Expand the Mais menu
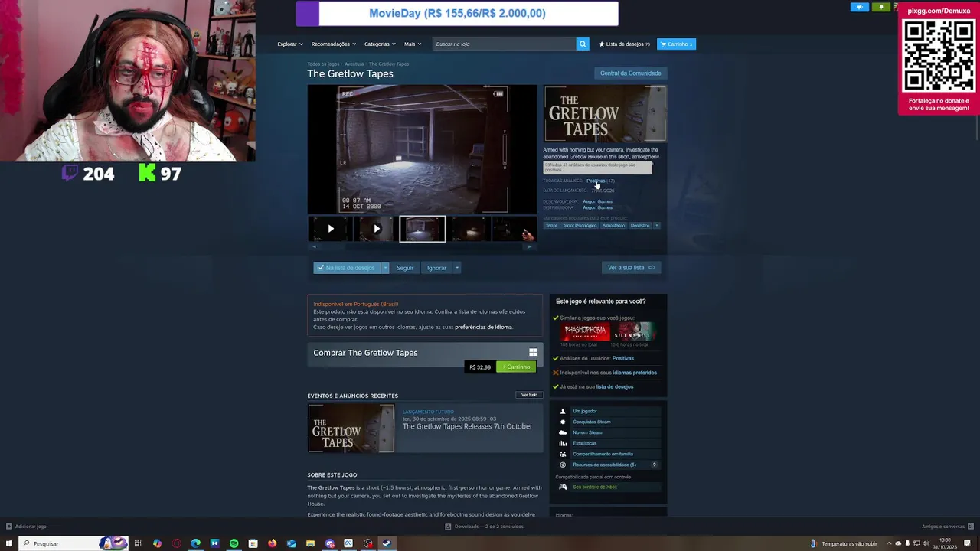This screenshot has height=551, width=980. 413,44
